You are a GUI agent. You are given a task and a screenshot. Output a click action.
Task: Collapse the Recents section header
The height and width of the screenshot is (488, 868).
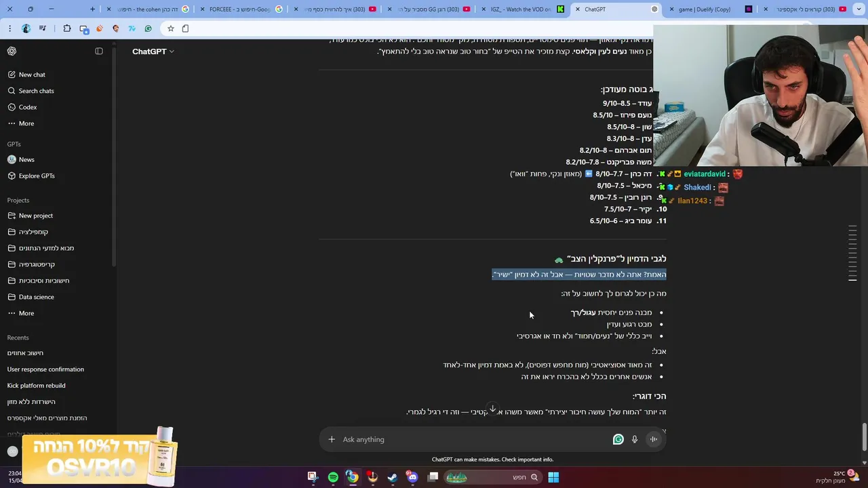coord(18,338)
